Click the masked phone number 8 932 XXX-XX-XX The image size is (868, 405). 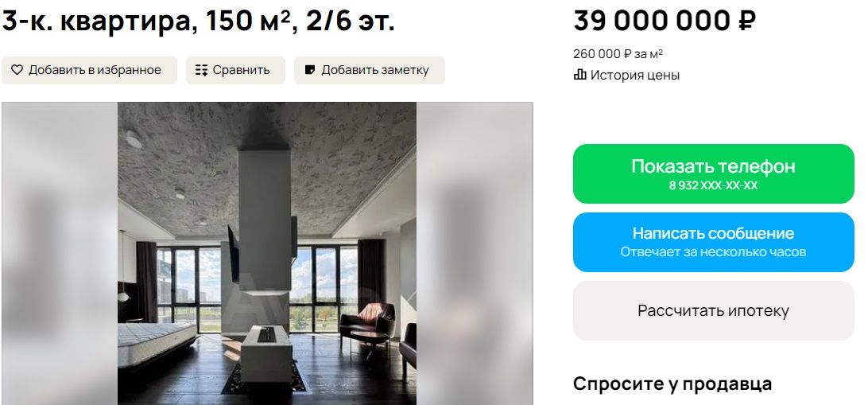coord(713,185)
